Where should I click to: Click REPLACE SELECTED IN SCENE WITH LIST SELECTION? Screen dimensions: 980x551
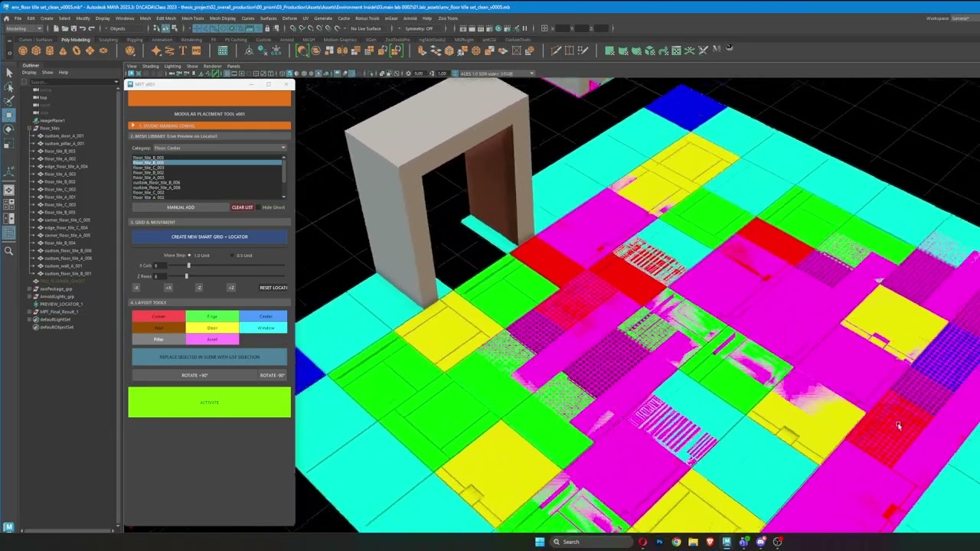pos(210,357)
